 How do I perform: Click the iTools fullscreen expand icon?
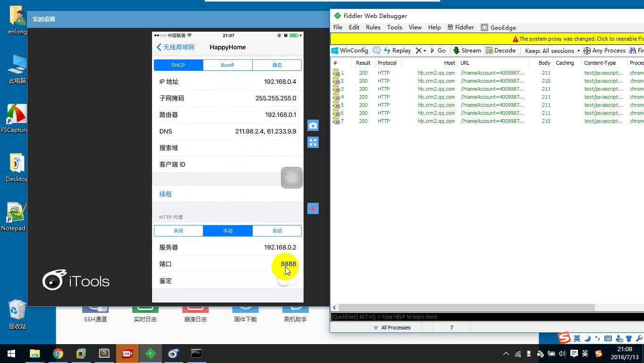pos(313,142)
